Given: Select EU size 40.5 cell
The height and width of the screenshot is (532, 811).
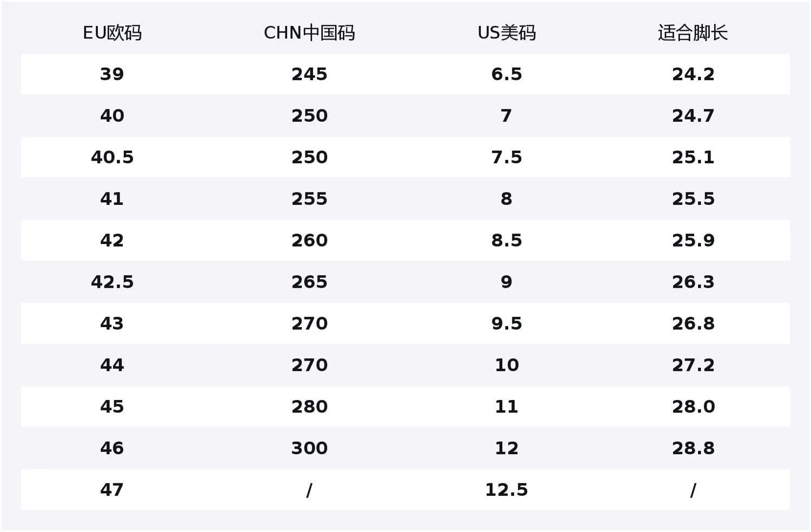Looking at the screenshot, I should (112, 157).
